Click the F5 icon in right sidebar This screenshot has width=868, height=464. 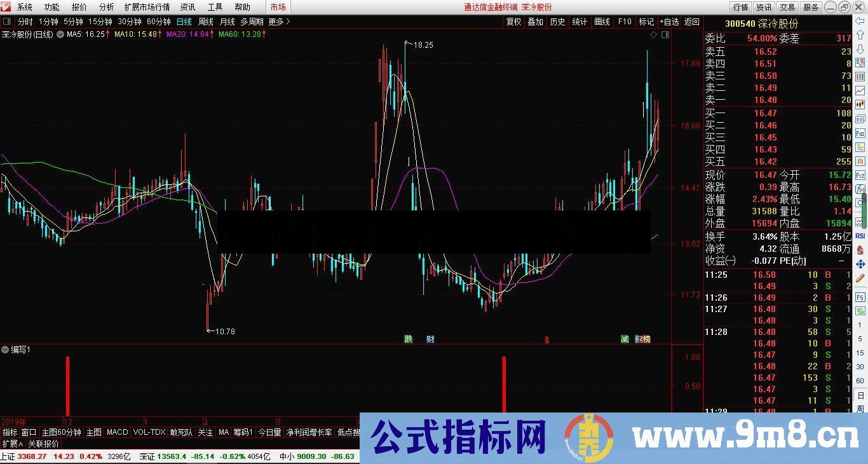(860, 297)
